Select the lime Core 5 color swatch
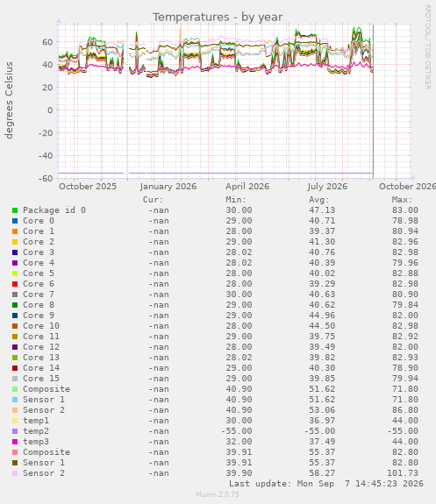 (x=15, y=273)
